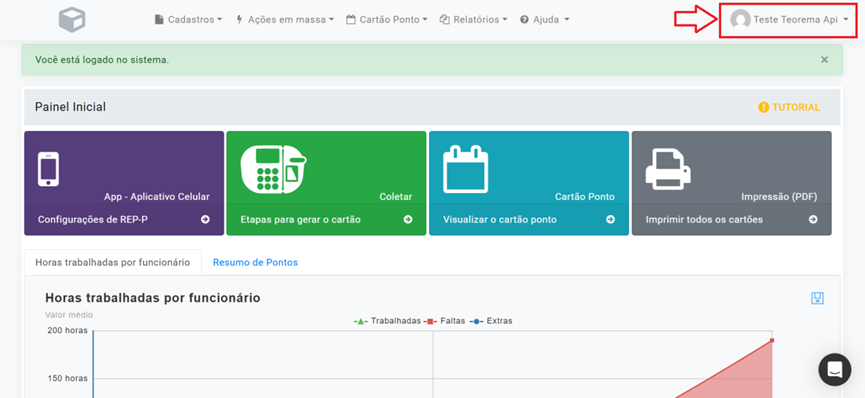
Task: Click the arrow next to Configurações de REP-P
Action: tap(205, 219)
